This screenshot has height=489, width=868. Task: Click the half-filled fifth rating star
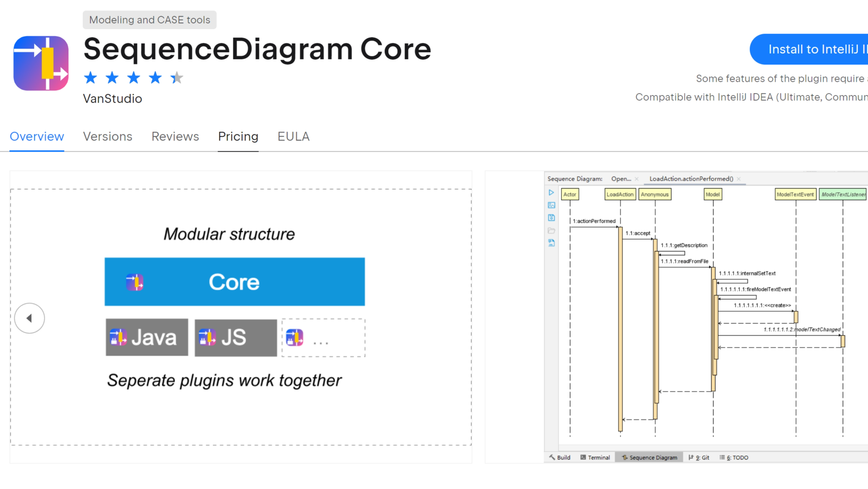click(177, 78)
